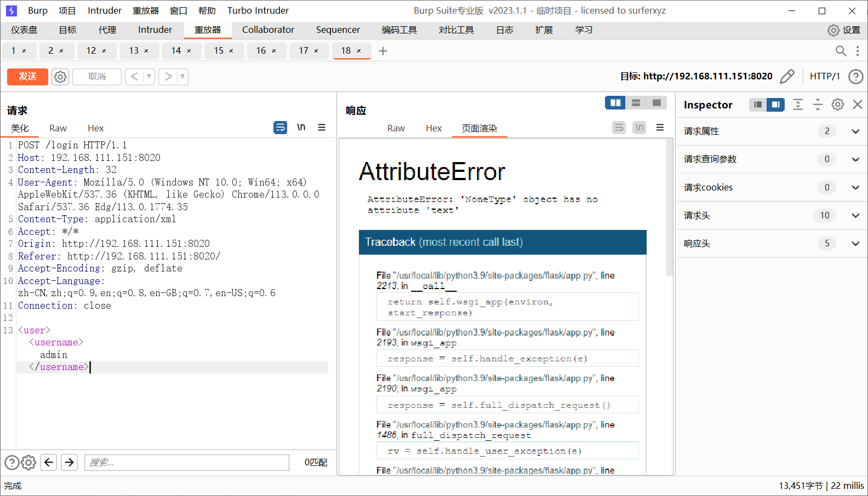Select response Raw view tab
The width and height of the screenshot is (868, 496).
pyautogui.click(x=396, y=128)
